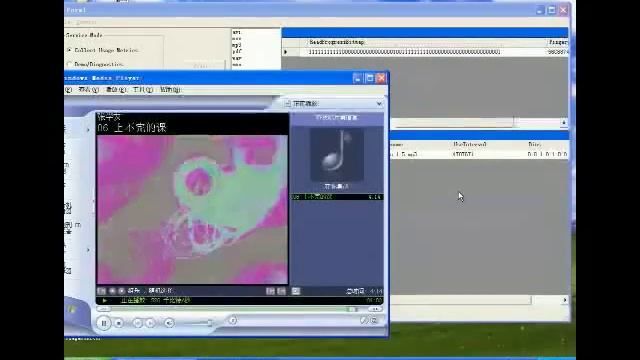
Task: Pause playback in Windows Media Player
Action: 104,323
